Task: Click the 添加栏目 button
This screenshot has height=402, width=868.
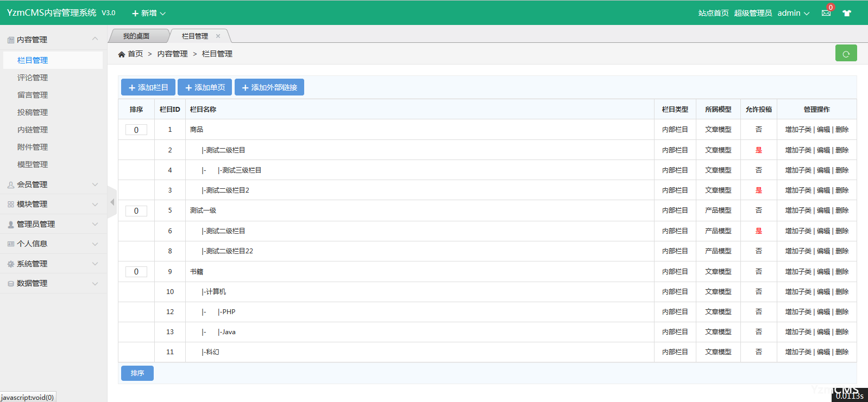Action: (148, 87)
